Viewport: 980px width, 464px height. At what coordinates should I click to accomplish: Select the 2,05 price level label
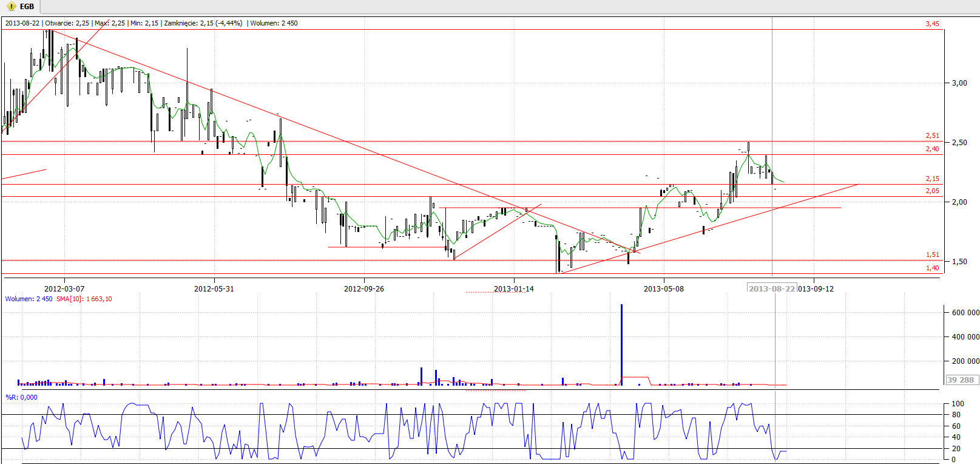[932, 191]
